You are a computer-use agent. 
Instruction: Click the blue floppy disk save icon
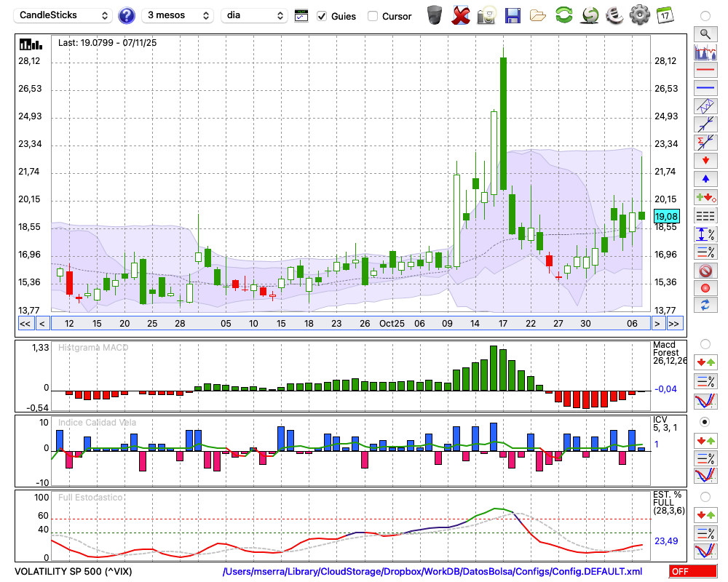click(513, 15)
